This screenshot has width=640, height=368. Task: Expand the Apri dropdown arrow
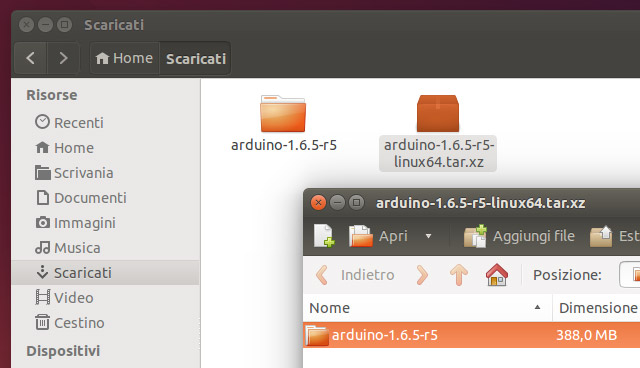(428, 236)
